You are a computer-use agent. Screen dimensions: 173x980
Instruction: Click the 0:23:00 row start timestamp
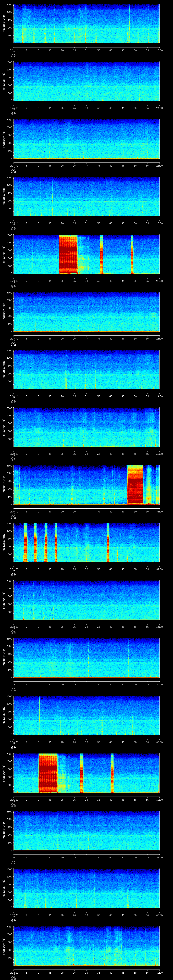(x=14, y=108)
